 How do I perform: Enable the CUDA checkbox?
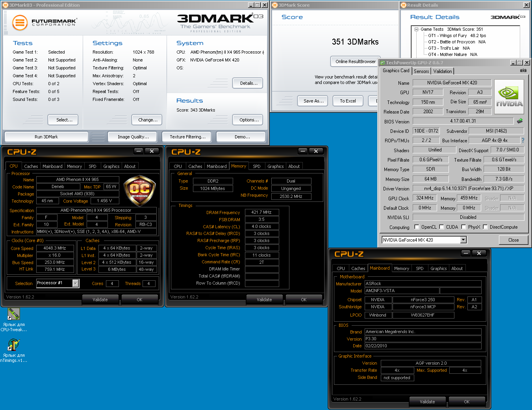point(441,227)
